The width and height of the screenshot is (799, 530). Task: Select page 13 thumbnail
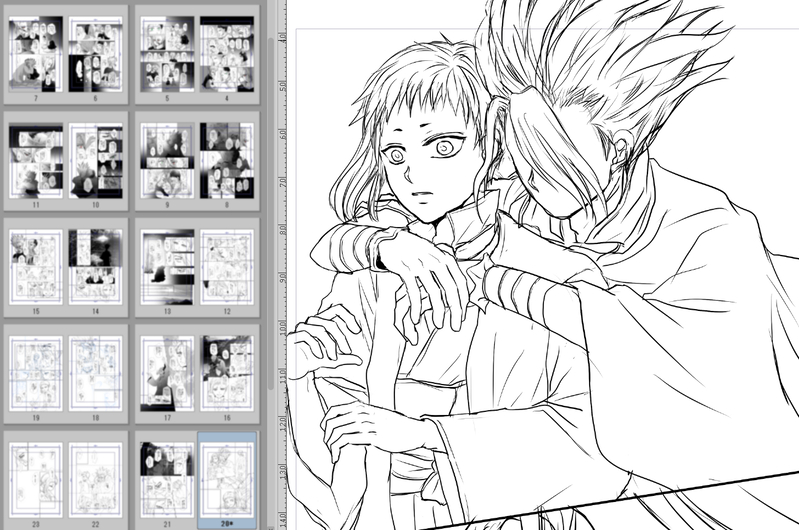167,267
